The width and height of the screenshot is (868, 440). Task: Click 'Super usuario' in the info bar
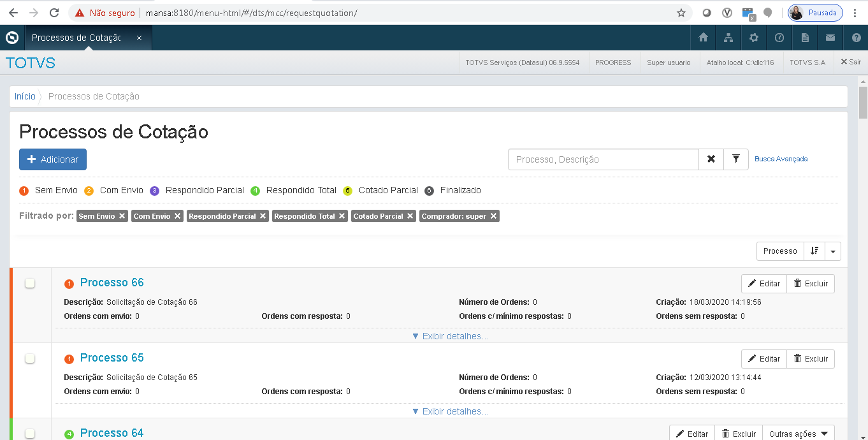click(x=669, y=62)
